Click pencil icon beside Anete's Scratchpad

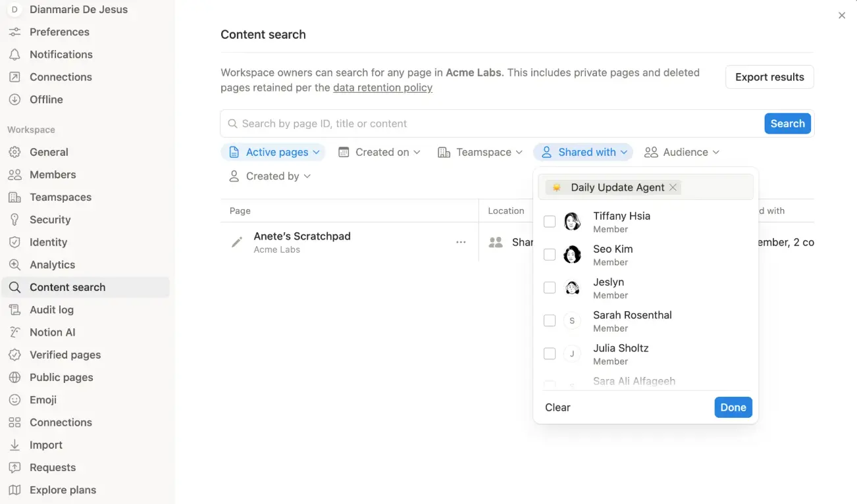(x=237, y=242)
